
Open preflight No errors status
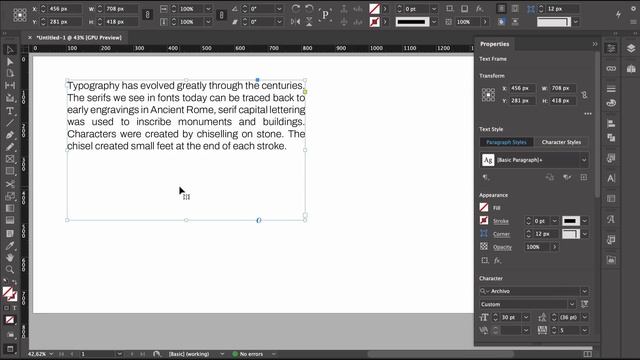[x=248, y=354]
